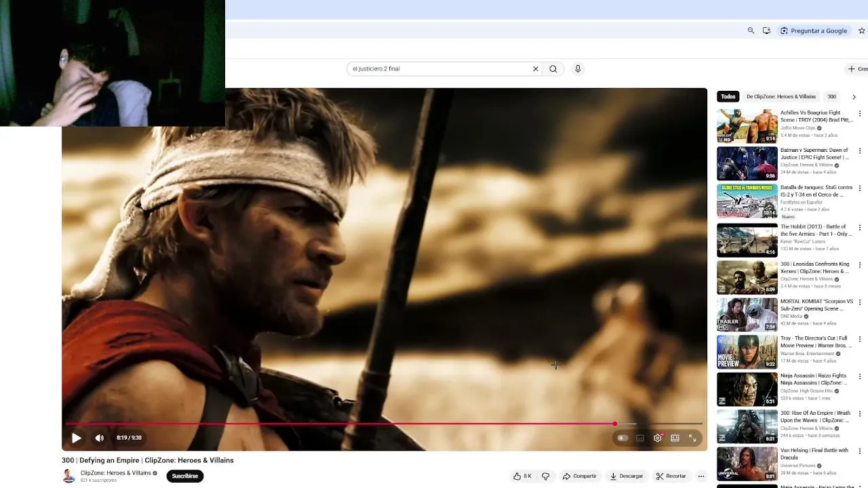Toggle subtitles in the video player

click(640, 438)
